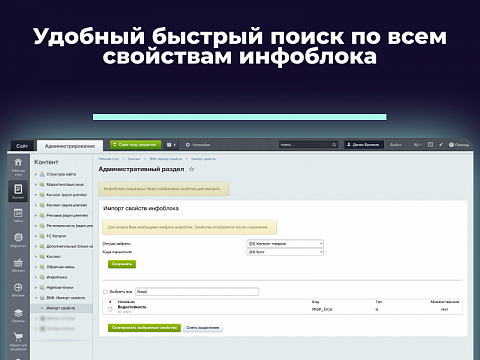
Task: Open the RU language dropdown
Action: (x=417, y=145)
